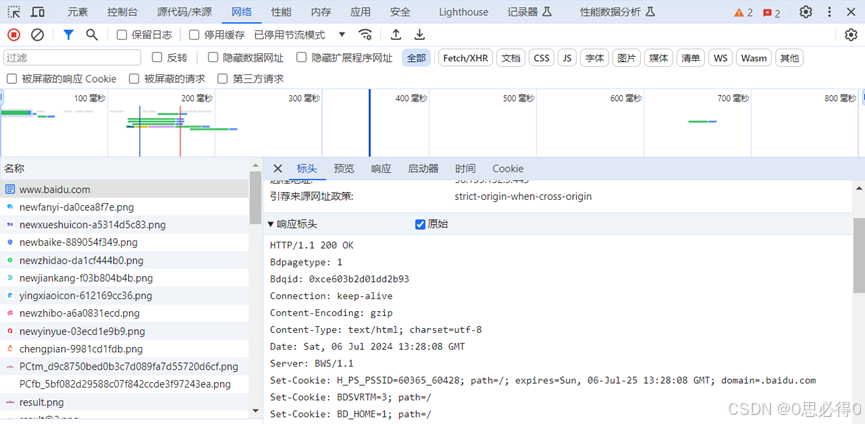Toggle the filter funnel icon

(x=68, y=35)
